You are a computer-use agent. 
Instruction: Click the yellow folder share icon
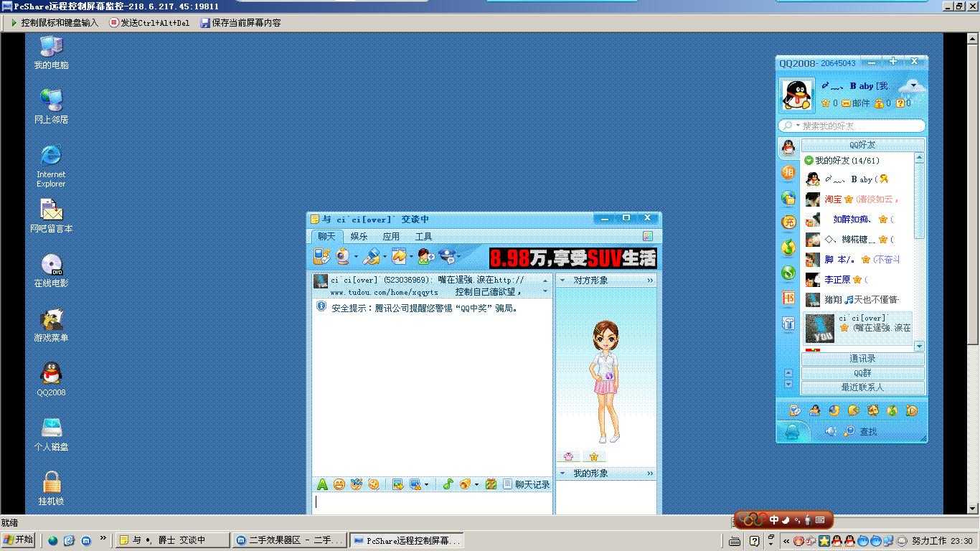399,256
